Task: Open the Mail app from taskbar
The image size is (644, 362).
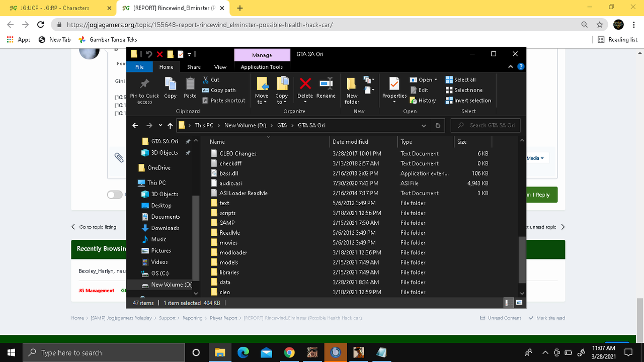Action: point(266,352)
